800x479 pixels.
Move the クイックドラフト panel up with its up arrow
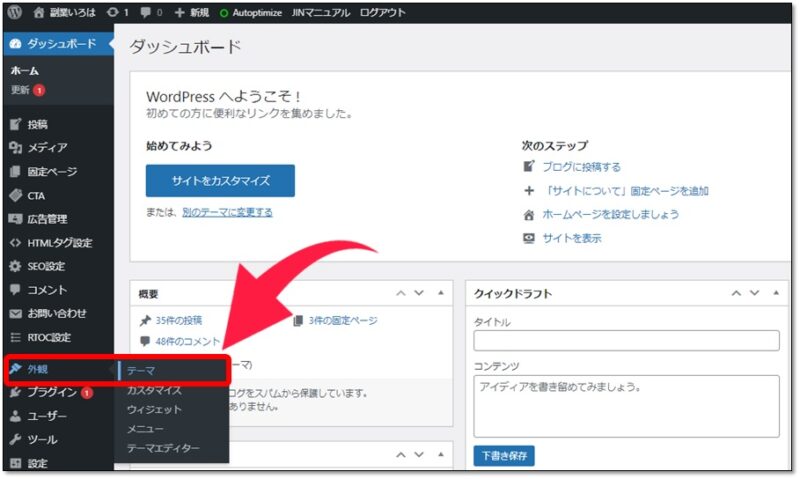click(736, 293)
